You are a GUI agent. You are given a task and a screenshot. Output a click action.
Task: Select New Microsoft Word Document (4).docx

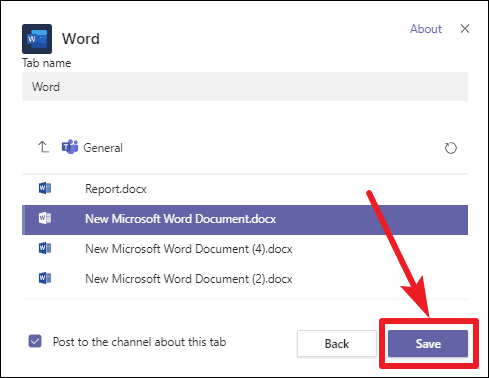pyautogui.click(x=245, y=249)
